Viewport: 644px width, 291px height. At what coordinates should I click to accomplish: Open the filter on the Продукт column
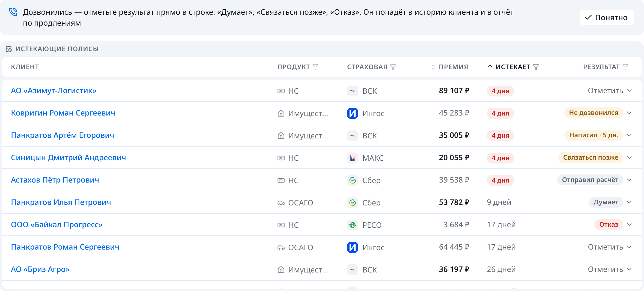tap(315, 67)
